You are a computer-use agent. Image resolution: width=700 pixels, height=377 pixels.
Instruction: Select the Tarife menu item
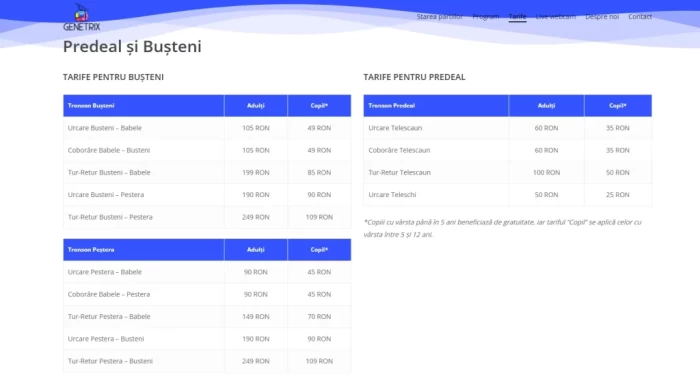click(517, 17)
